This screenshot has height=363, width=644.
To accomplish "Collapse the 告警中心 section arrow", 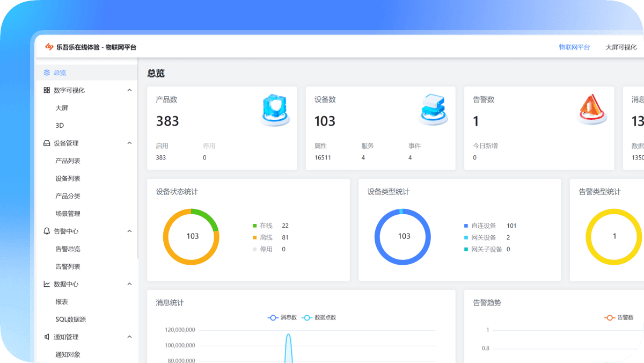I will [x=129, y=231].
